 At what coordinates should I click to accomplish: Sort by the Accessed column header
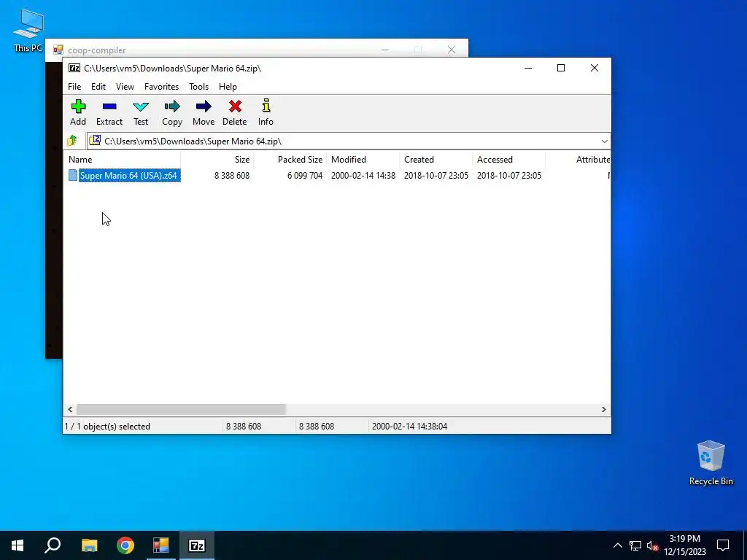click(x=508, y=160)
